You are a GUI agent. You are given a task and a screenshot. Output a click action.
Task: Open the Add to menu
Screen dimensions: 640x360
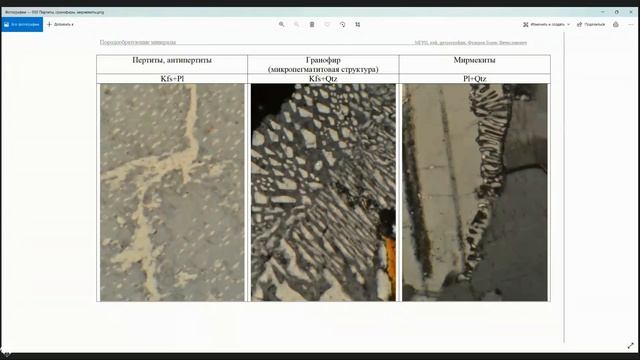point(60,24)
